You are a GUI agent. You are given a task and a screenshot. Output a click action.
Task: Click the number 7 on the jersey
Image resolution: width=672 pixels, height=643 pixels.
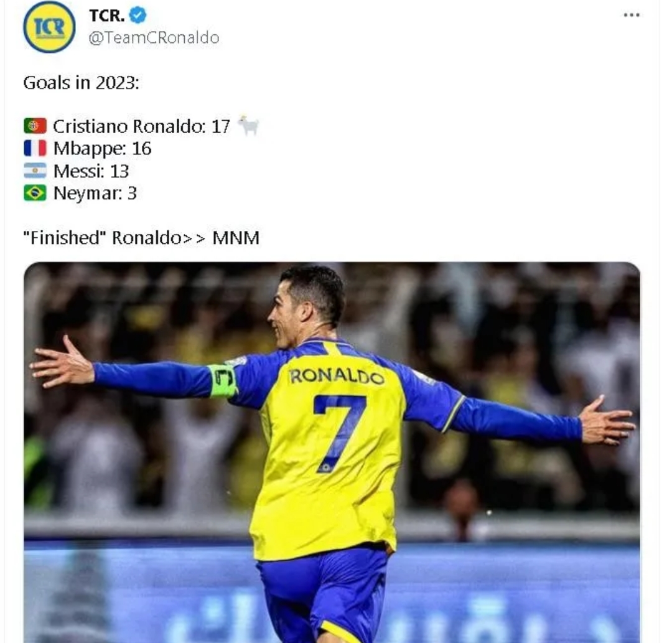click(x=340, y=434)
